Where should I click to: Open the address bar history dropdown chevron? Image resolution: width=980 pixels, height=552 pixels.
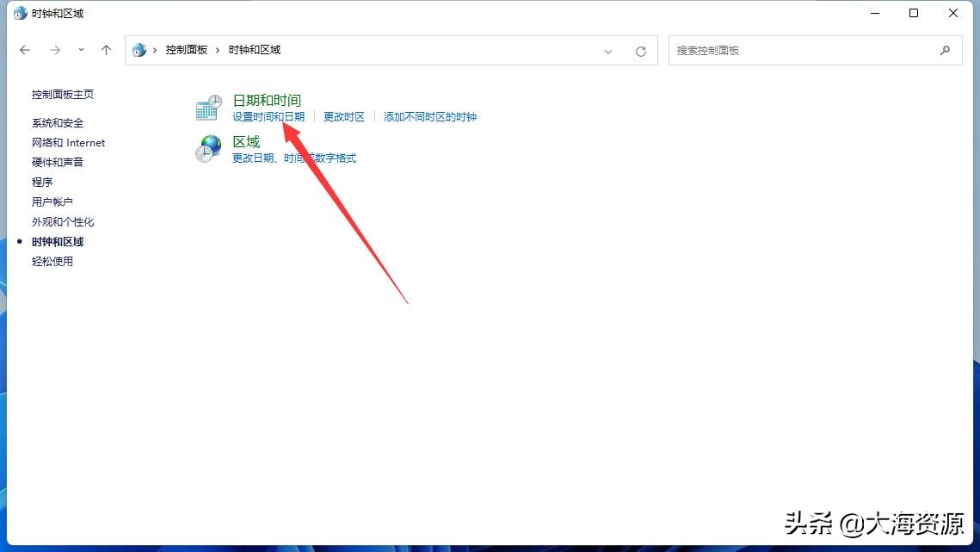tap(608, 51)
